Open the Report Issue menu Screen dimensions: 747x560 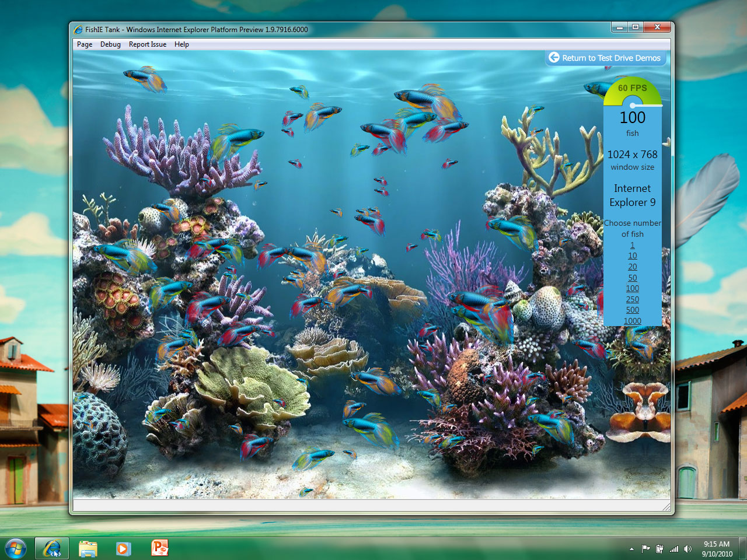point(148,44)
